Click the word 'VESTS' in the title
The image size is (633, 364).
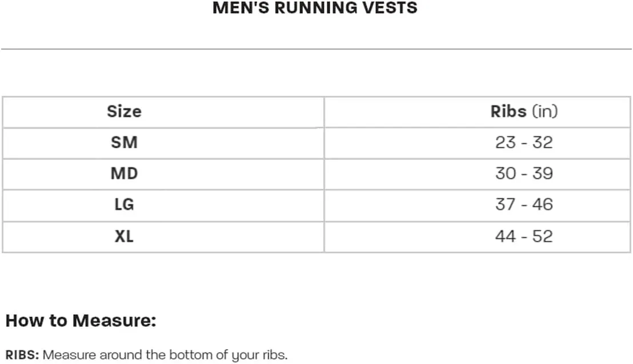point(390,8)
